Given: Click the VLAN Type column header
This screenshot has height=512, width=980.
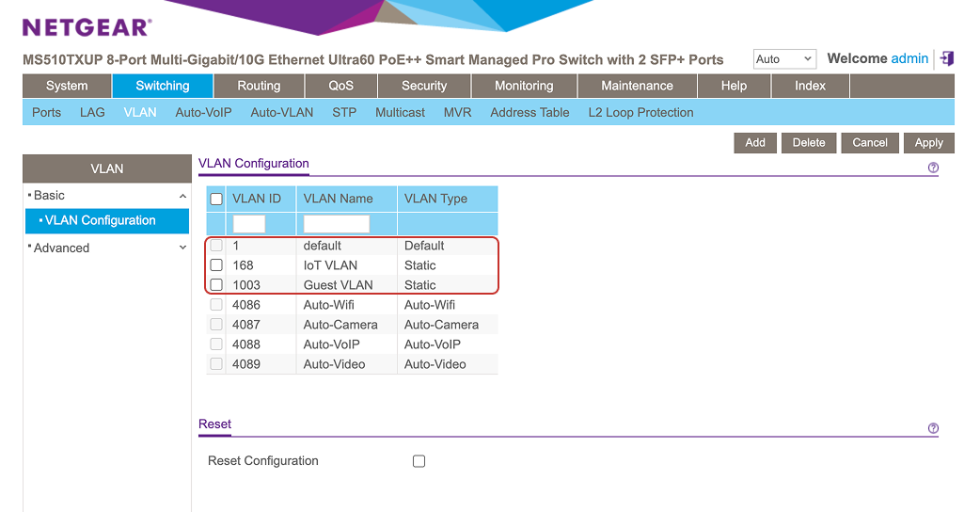Looking at the screenshot, I should click(x=448, y=199).
